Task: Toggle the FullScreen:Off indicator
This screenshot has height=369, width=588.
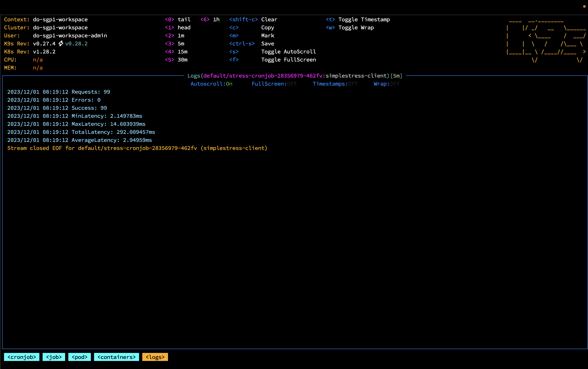Action: point(274,84)
